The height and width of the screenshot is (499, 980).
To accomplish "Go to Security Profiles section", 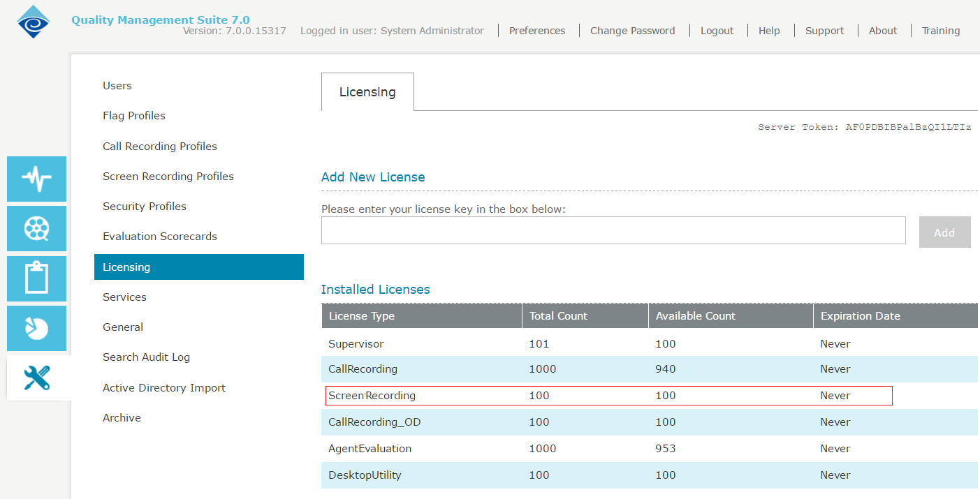I will (145, 207).
